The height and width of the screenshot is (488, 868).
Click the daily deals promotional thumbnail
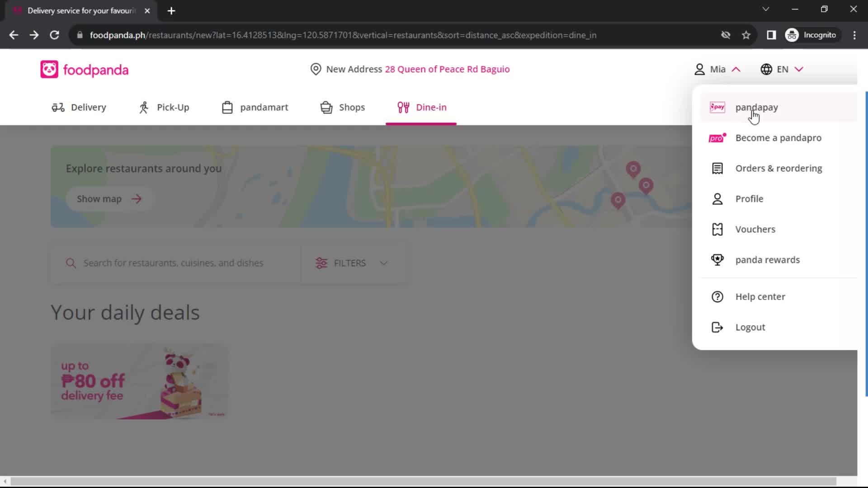tap(140, 380)
